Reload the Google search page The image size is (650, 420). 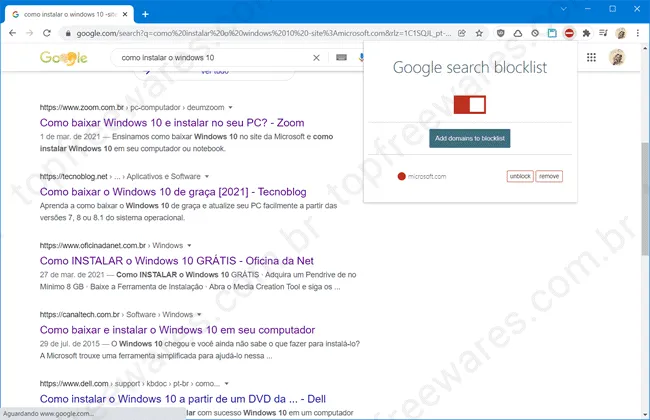pyautogui.click(x=47, y=33)
